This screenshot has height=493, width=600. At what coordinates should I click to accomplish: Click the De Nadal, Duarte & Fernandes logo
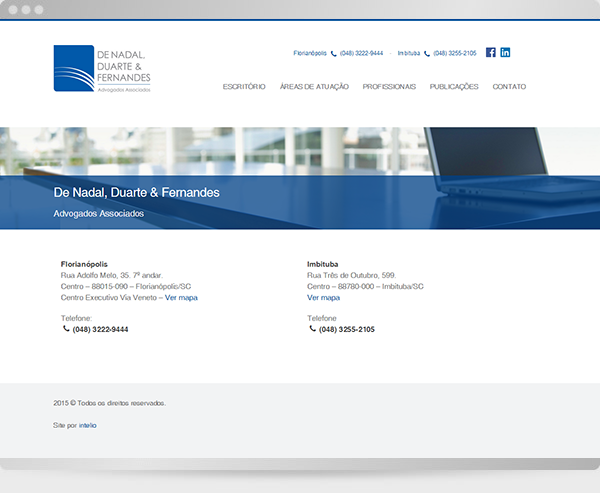pyautogui.click(x=102, y=69)
